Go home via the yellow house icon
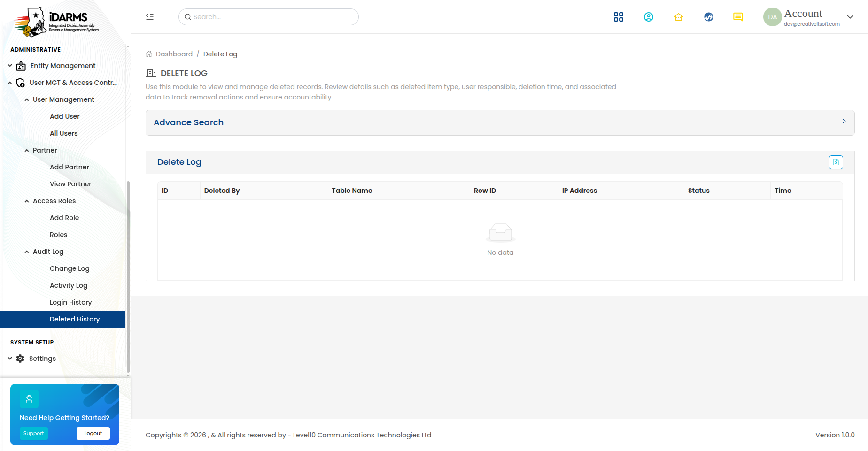The height and width of the screenshot is (451, 868). pyautogui.click(x=678, y=17)
